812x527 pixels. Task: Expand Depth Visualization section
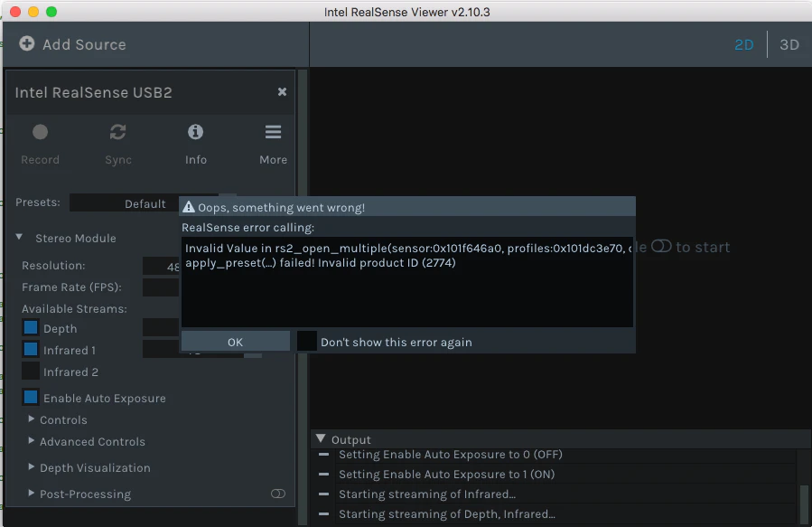[x=31, y=467]
